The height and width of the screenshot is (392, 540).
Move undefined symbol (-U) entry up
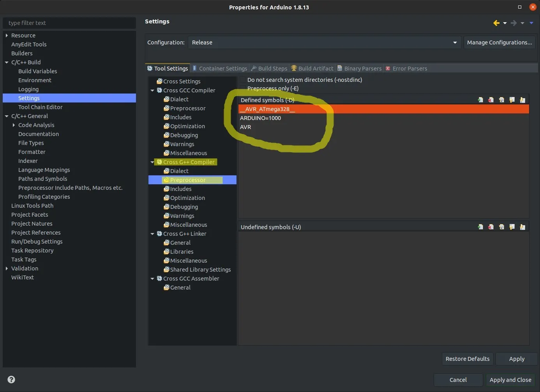pos(512,227)
